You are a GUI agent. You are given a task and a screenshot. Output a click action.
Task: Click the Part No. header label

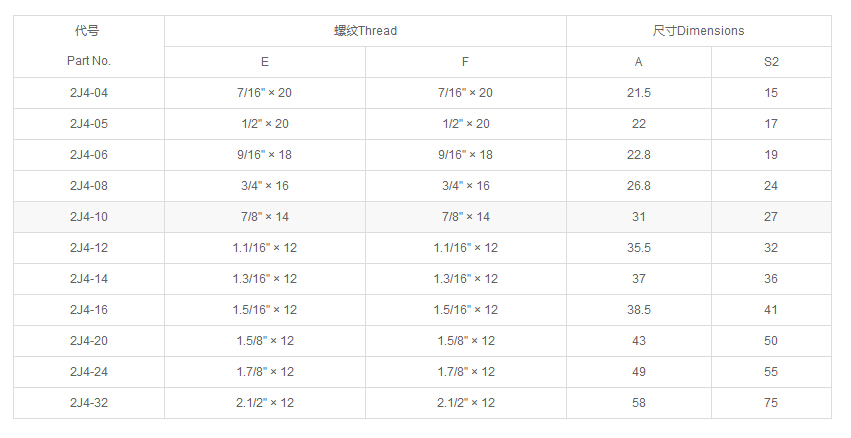[x=89, y=61]
